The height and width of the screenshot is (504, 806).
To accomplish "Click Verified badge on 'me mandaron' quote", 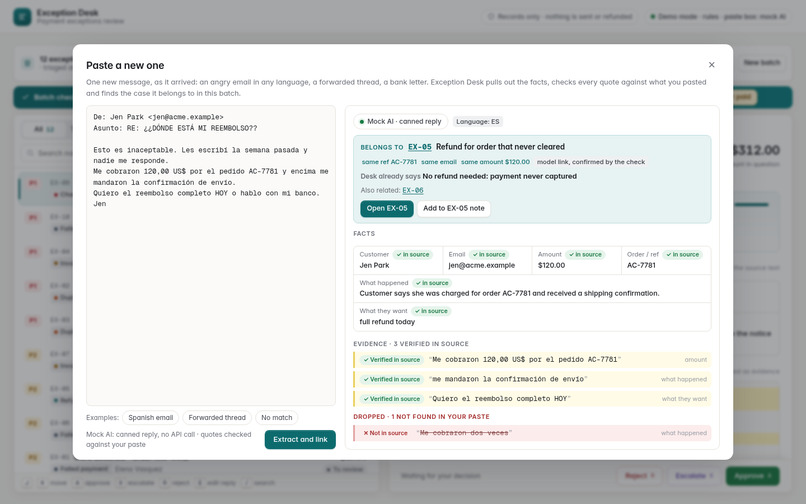I will 392,380.
